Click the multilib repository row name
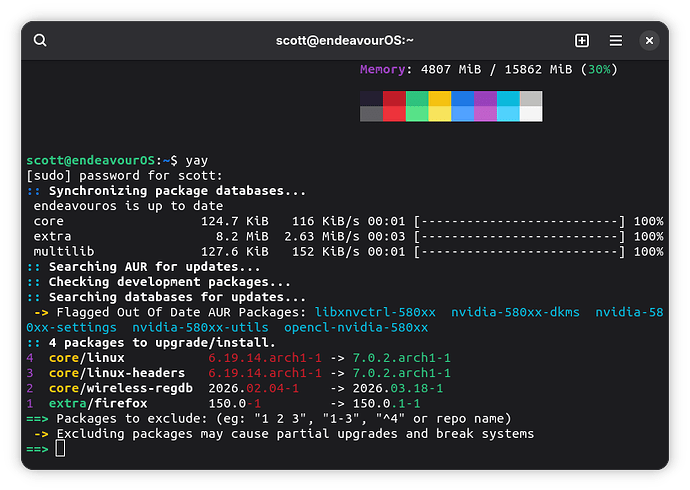The image size is (690, 490). click(64, 252)
